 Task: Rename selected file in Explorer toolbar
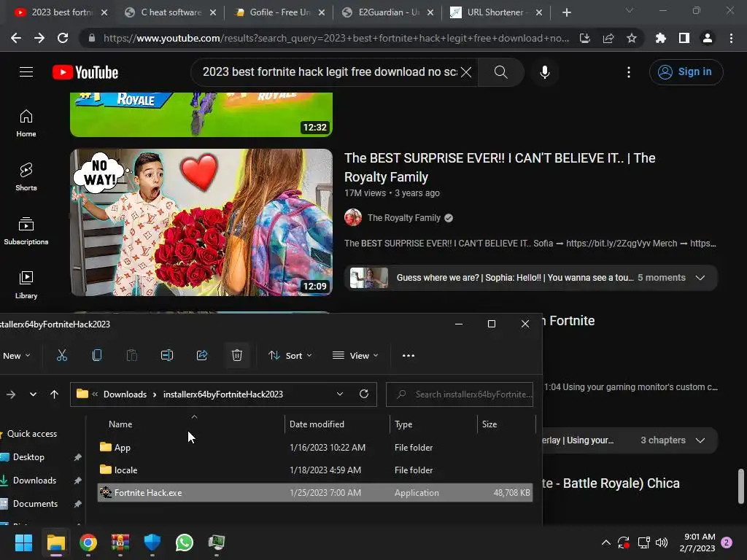point(167,355)
